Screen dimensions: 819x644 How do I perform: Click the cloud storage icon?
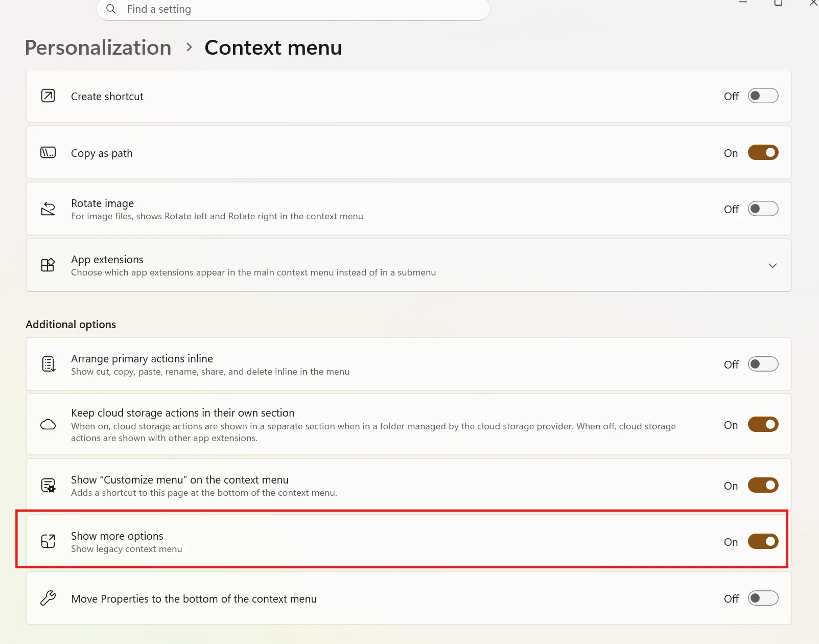click(48, 425)
